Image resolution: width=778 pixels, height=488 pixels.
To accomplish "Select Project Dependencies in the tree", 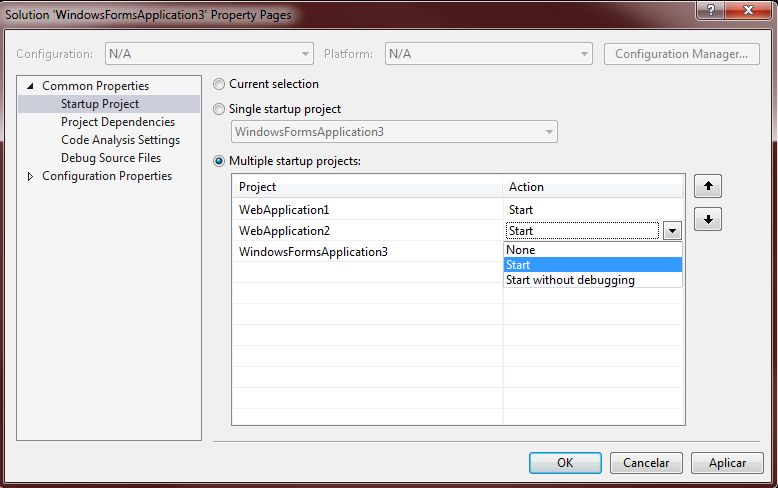I will pyautogui.click(x=118, y=122).
